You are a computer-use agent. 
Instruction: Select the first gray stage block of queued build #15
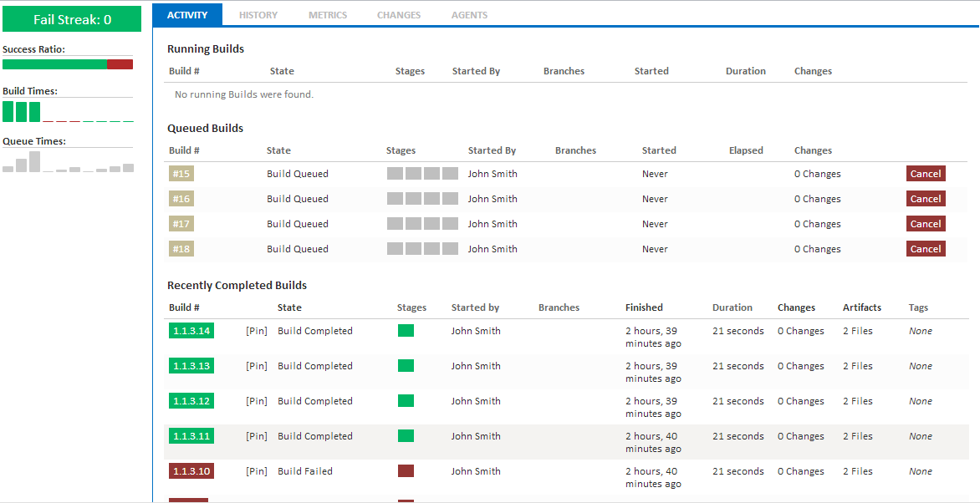395,174
